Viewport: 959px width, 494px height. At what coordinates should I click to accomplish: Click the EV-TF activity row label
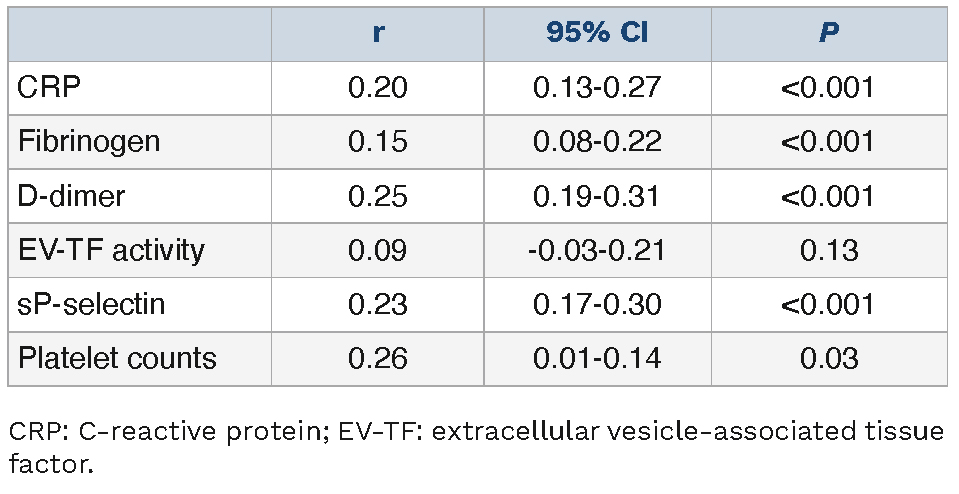(x=111, y=249)
